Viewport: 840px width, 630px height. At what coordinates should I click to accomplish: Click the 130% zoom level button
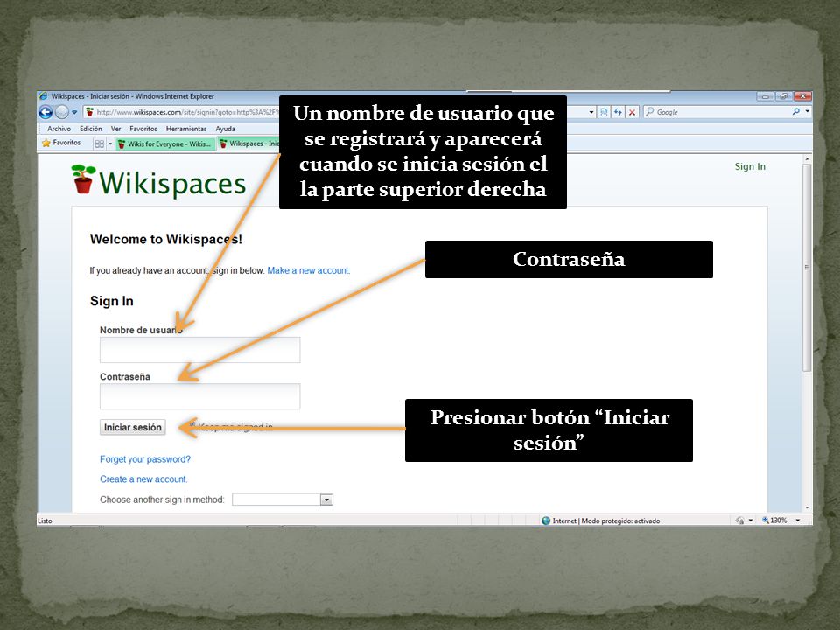pyautogui.click(x=774, y=520)
